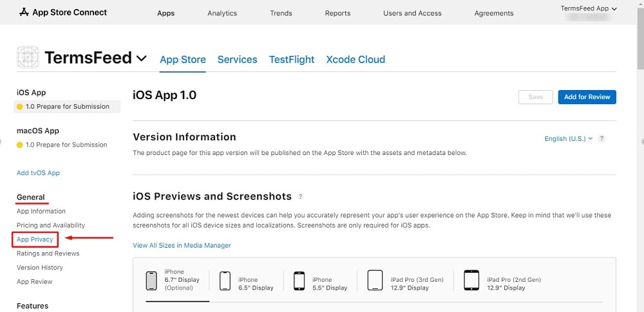This screenshot has height=312, width=644.
Task: Select iPhone 5.5" Display device icon
Action: pyautogui.click(x=299, y=280)
